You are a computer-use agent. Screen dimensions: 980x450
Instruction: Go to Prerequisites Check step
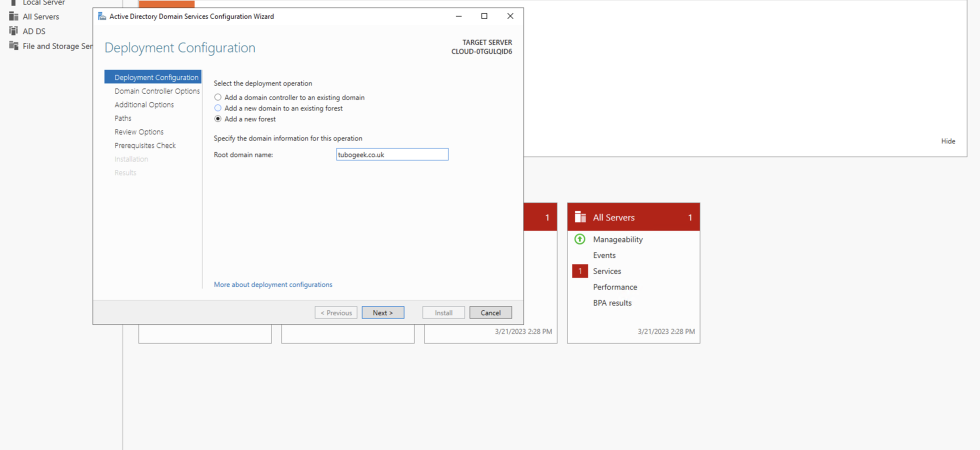(145, 146)
